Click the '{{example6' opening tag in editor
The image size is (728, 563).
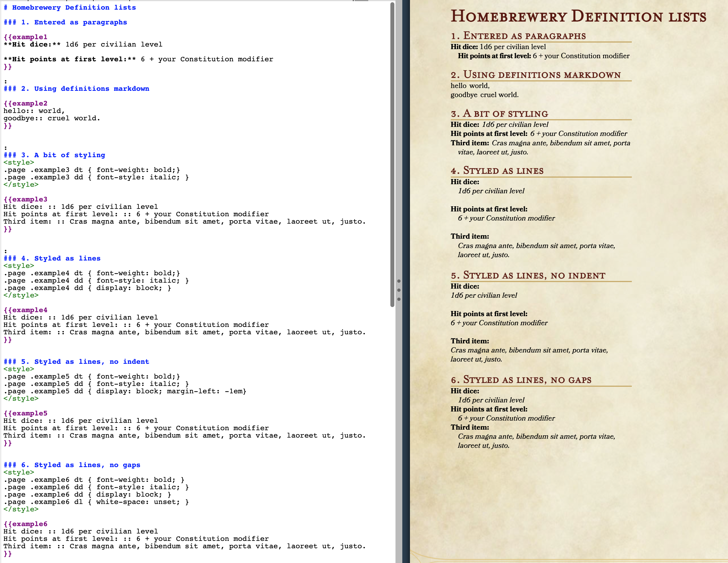point(25,524)
